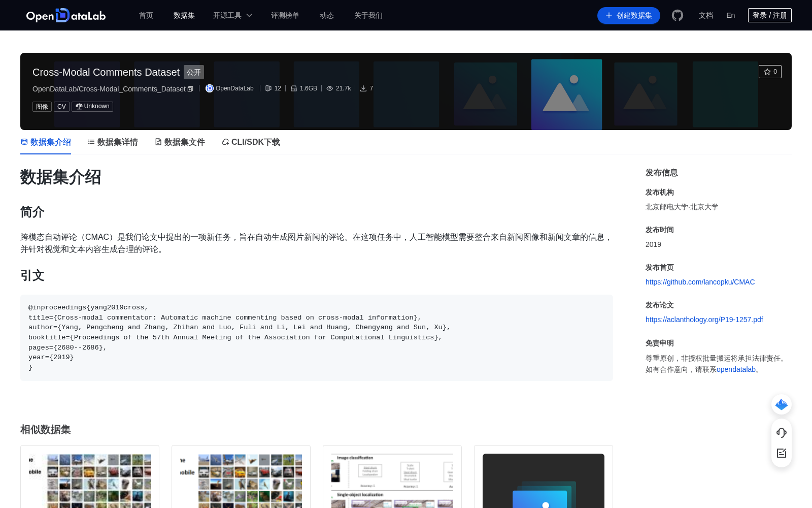The width and height of the screenshot is (812, 508).
Task: Open 关于我们 in navigation bar
Action: coord(368,15)
